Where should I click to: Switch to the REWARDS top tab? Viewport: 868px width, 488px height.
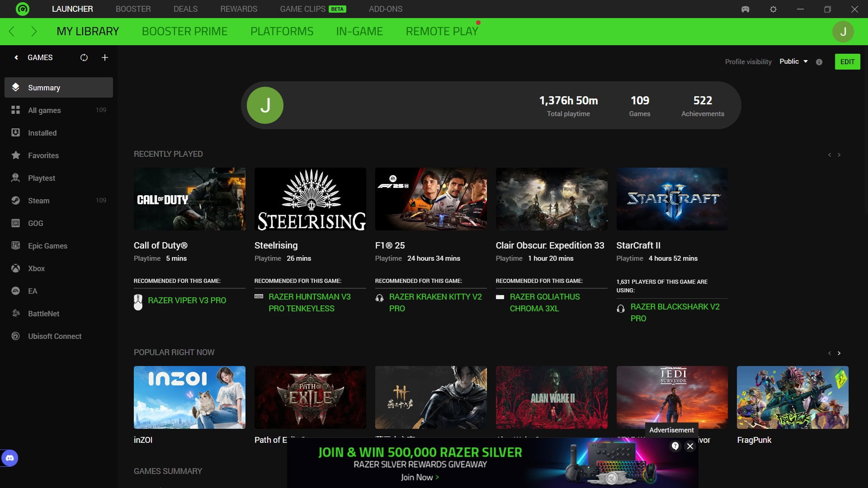point(239,9)
